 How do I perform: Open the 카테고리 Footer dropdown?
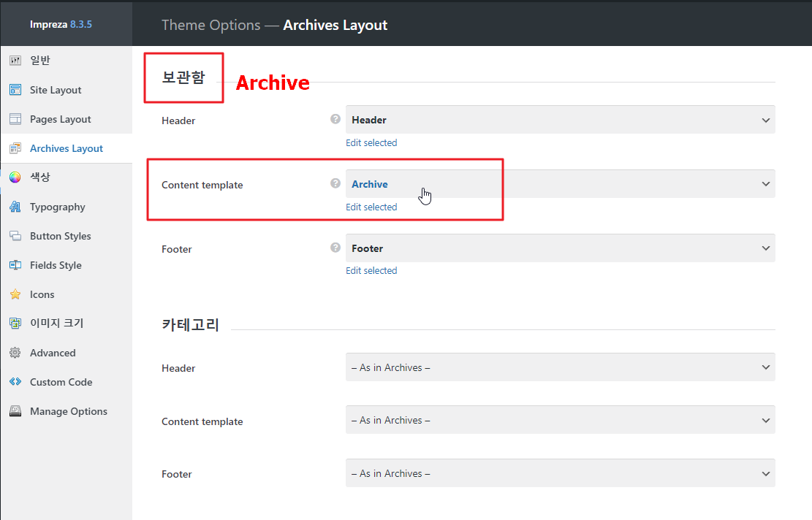(x=561, y=473)
